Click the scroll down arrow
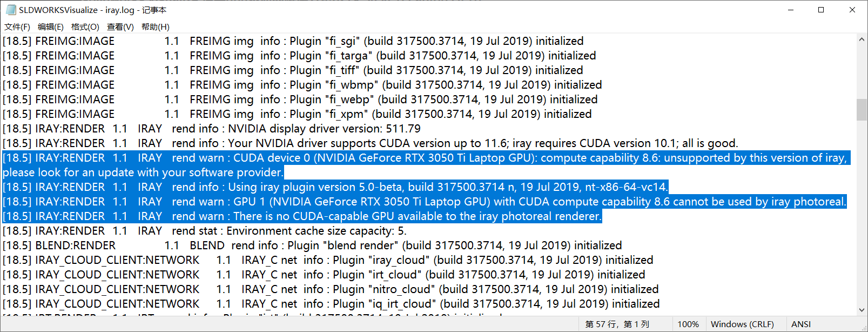Viewport: 868px width, 332px height. pyautogui.click(x=862, y=310)
